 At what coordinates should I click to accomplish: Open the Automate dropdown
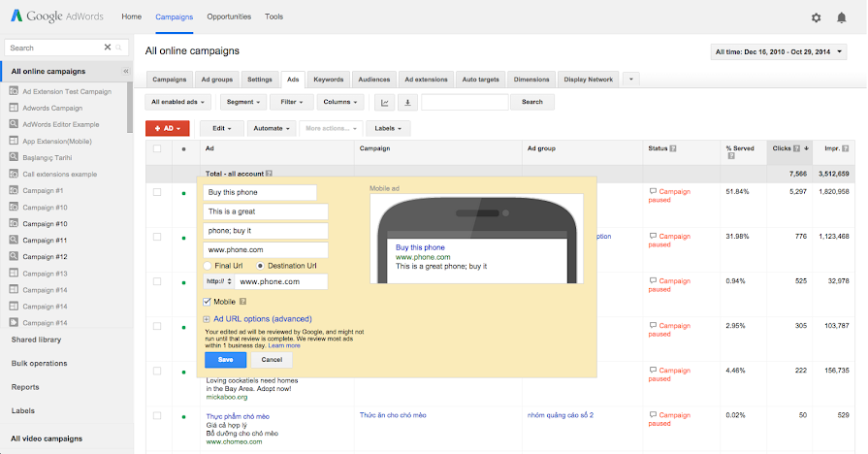coord(272,128)
